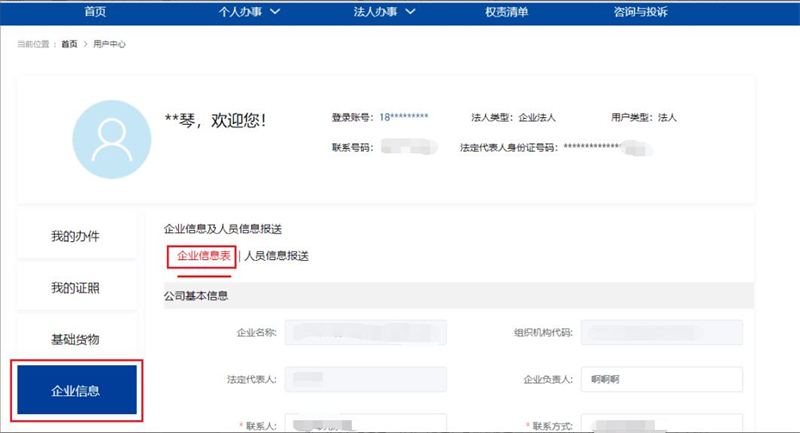Viewport: 800px width, 433px height.
Task: Select 企业信息 sidebar button
Action: (x=76, y=390)
